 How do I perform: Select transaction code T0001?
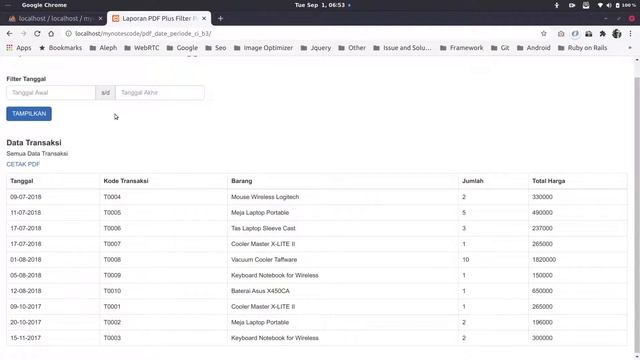click(112, 307)
